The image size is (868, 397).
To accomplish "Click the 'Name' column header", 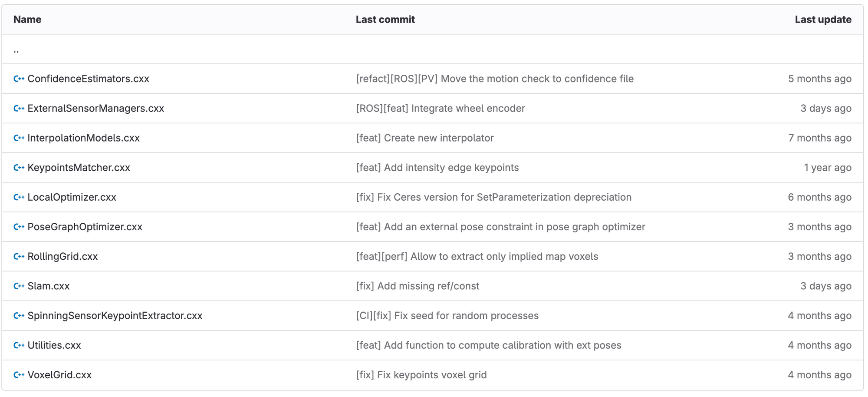I will coord(27,20).
